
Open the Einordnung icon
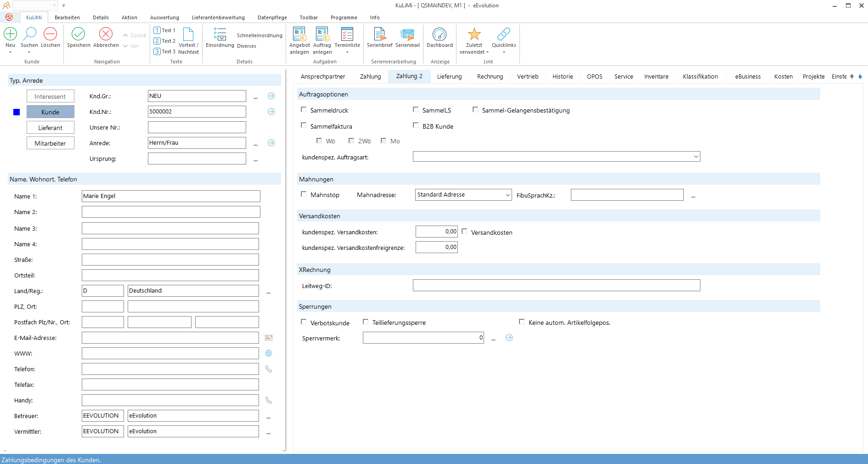(220, 34)
